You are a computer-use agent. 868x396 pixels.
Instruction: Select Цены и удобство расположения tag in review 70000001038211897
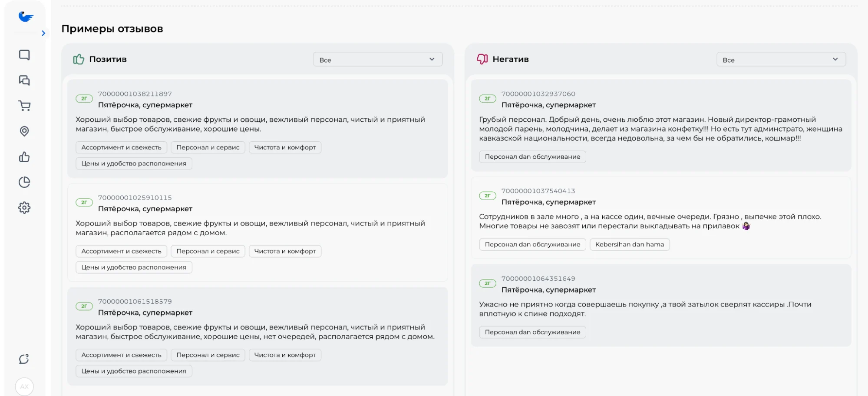point(134,163)
